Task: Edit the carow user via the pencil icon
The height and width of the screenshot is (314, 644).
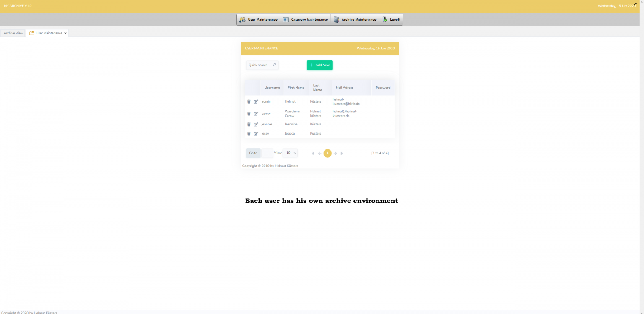Action: (x=256, y=113)
